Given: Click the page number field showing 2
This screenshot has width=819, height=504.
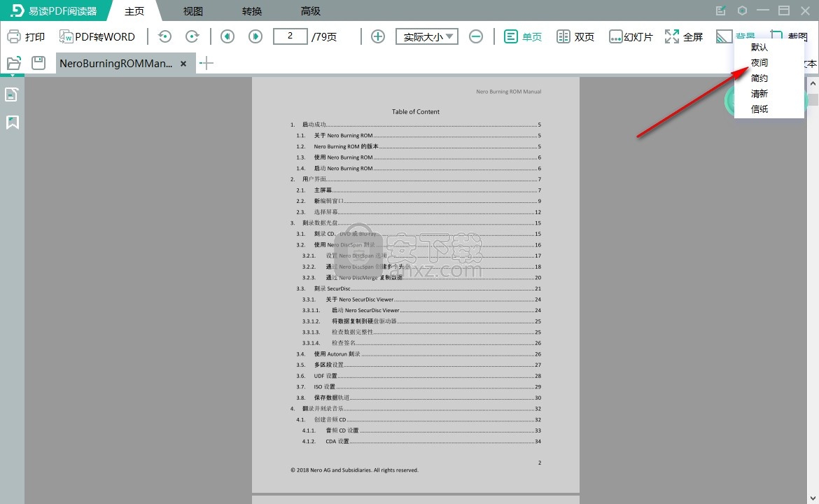Looking at the screenshot, I should click(290, 36).
